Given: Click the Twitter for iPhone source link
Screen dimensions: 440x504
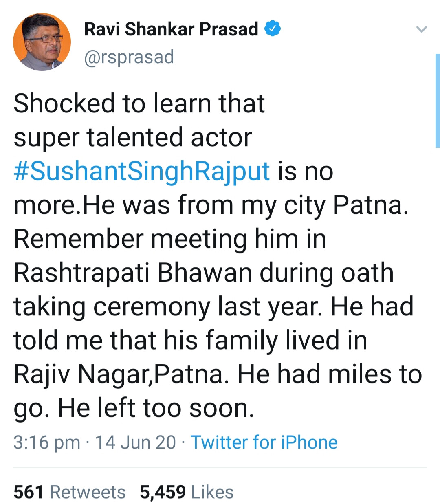Looking at the screenshot, I should pyautogui.click(x=264, y=442).
